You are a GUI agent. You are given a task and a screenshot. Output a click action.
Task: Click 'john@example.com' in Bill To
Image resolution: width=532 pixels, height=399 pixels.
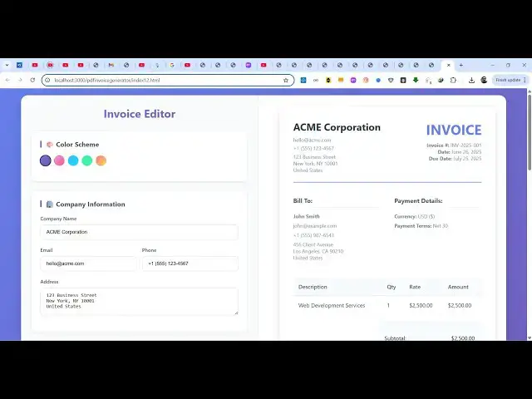tap(315, 226)
